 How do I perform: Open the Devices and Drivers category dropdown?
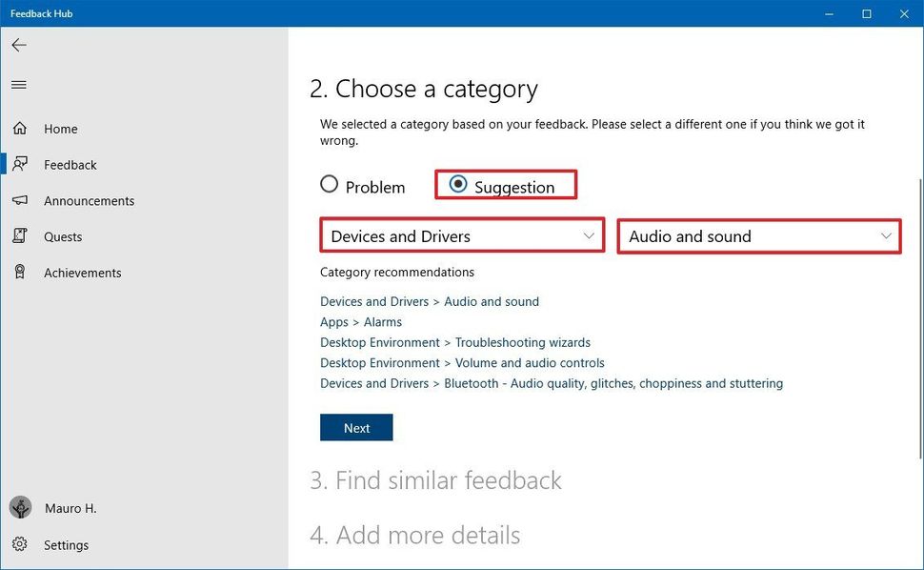[461, 234]
